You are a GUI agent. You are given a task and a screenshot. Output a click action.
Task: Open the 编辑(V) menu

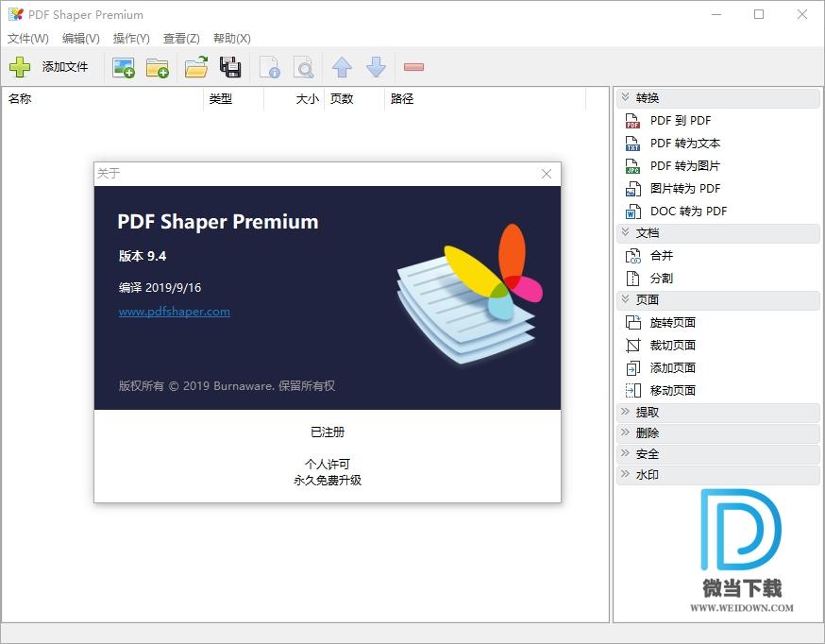(80, 39)
